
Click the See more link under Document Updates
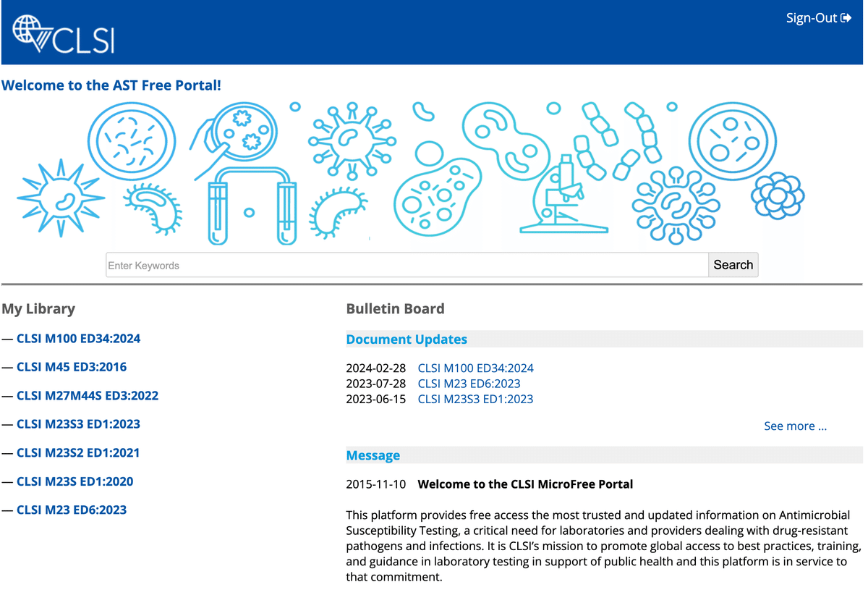pos(795,426)
